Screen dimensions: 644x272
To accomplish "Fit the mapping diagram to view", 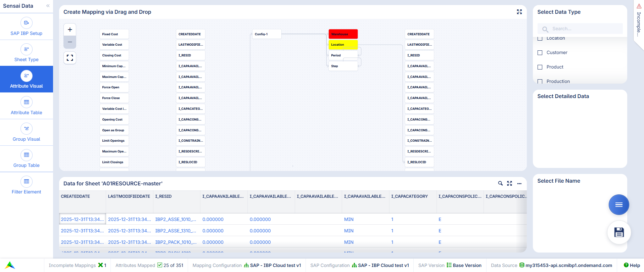I will [70, 58].
